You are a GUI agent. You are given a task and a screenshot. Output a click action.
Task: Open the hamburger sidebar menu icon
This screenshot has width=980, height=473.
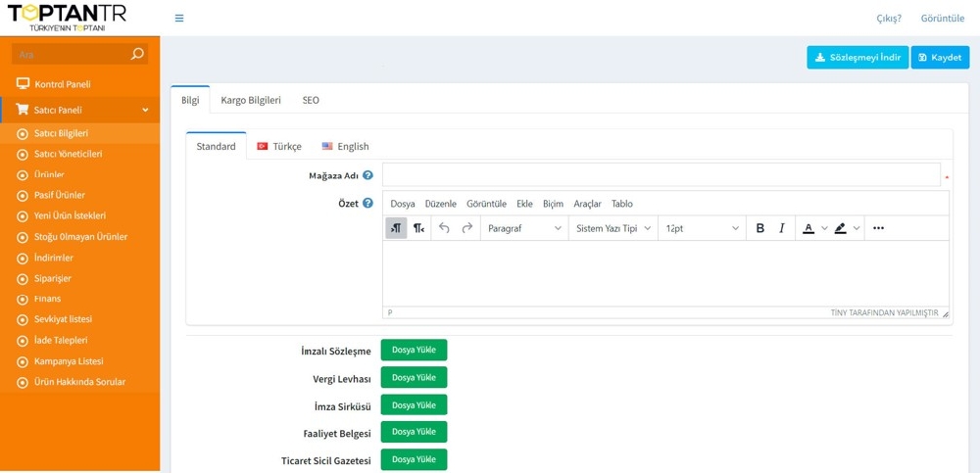[179, 19]
